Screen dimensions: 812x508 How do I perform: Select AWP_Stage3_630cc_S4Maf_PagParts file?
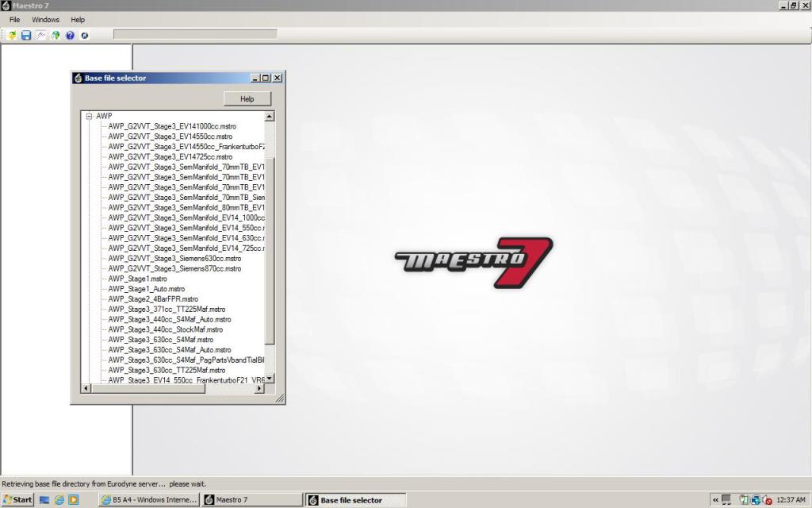pos(186,360)
